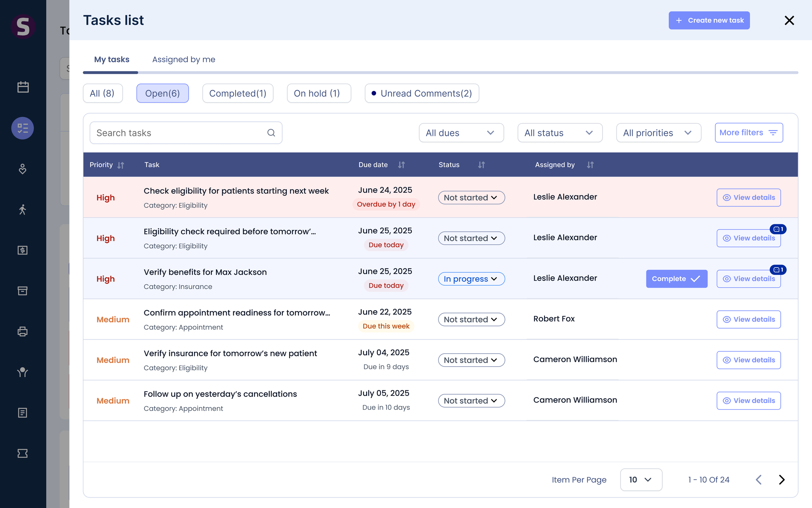Open the ticket icon at sidebar bottom
812x508 pixels.
pyautogui.click(x=22, y=453)
